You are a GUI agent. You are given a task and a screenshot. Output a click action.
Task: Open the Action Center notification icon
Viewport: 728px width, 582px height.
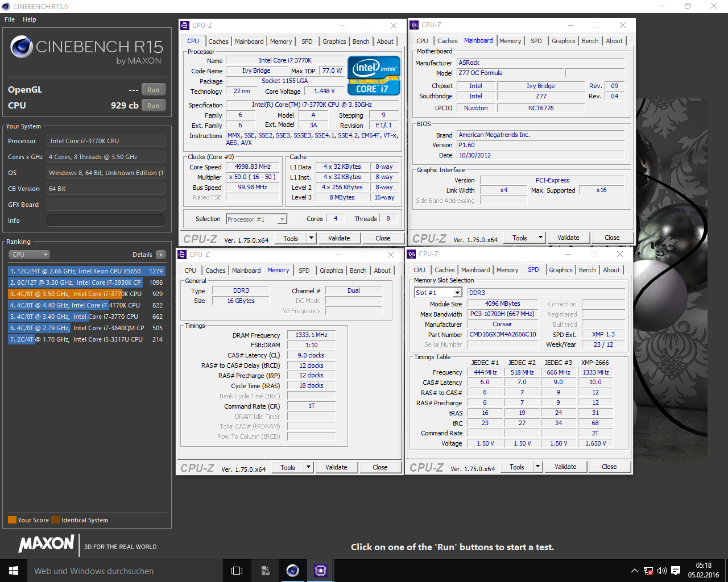pos(676,571)
